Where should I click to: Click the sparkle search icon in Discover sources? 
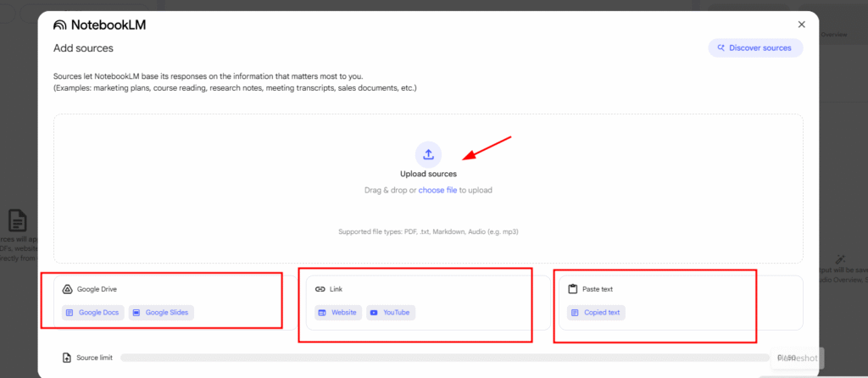click(x=721, y=47)
